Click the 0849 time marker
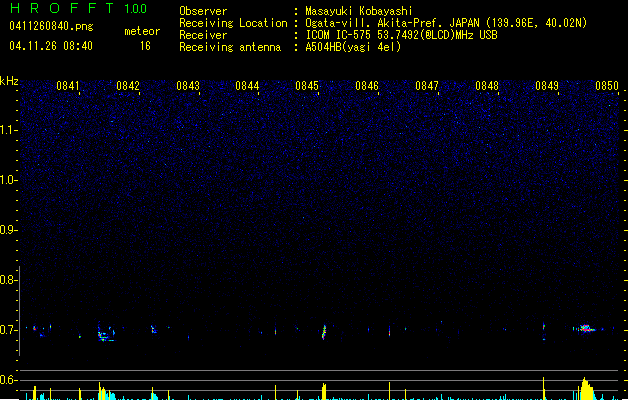Viewport: 629px width, 400px height. coord(547,86)
